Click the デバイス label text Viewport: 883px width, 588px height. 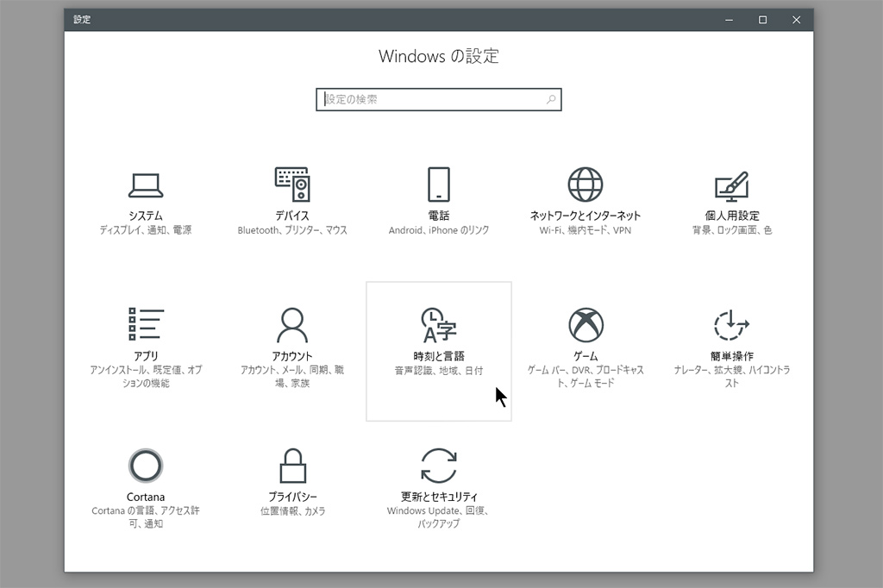(x=292, y=216)
